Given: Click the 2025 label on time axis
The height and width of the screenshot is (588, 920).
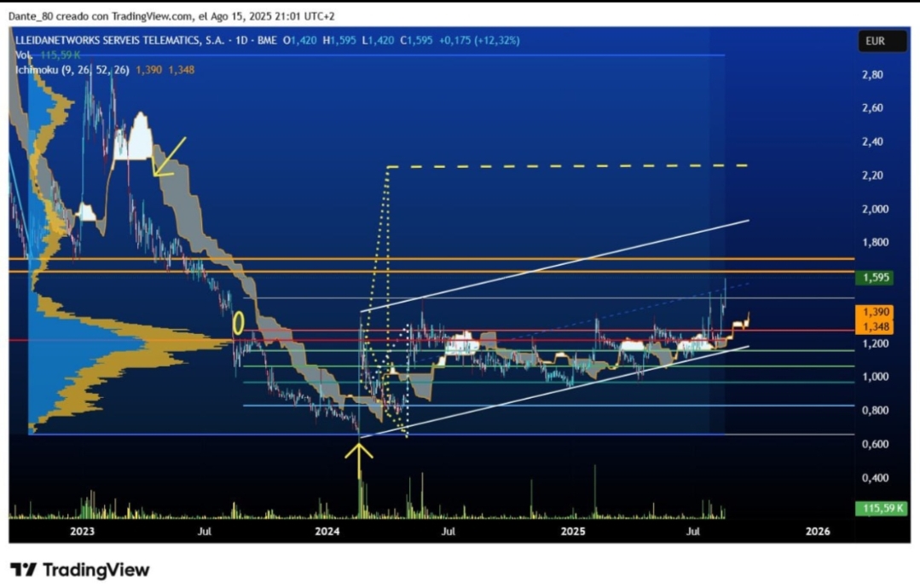Looking at the screenshot, I should 573,531.
